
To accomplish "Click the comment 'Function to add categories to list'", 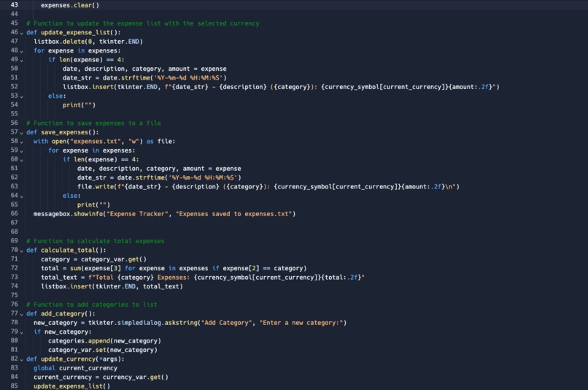I will tap(92, 305).
